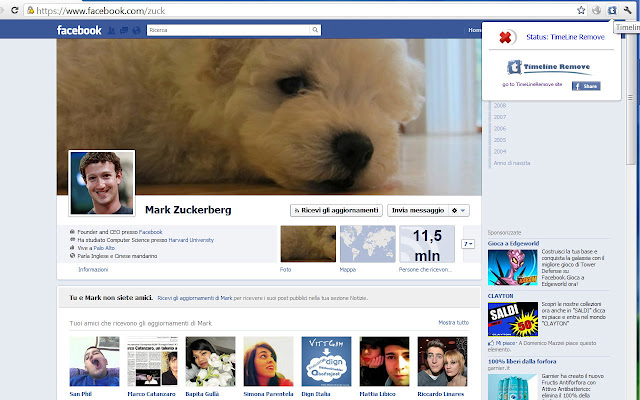Image resolution: width=640 pixels, height=400 pixels.
Task: Open Facebook messages icon
Action: [124, 30]
